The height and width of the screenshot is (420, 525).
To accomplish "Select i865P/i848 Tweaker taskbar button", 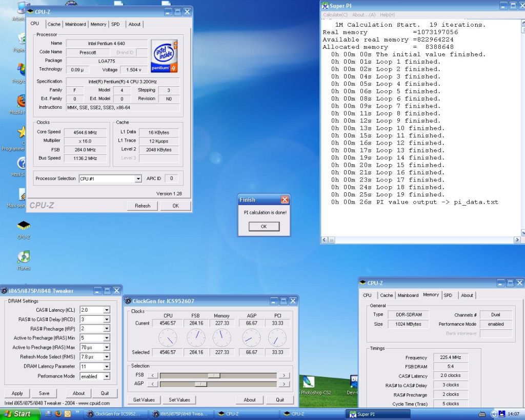I will click(181, 414).
